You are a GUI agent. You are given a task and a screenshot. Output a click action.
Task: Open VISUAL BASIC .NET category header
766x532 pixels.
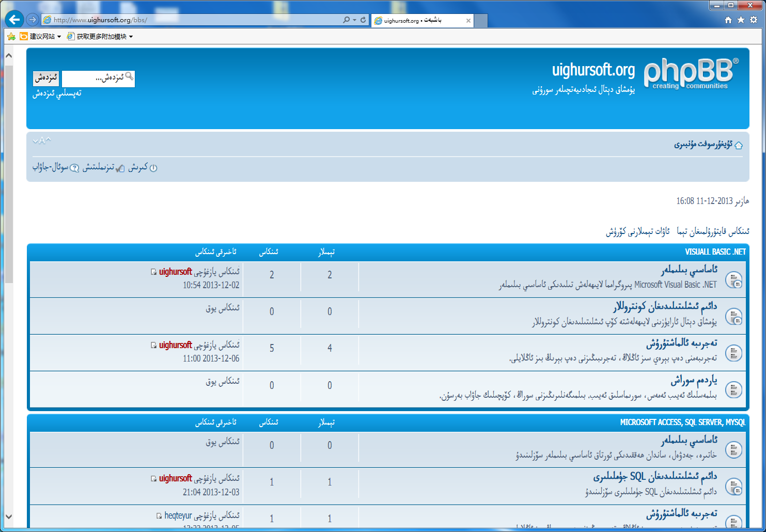tap(715, 252)
